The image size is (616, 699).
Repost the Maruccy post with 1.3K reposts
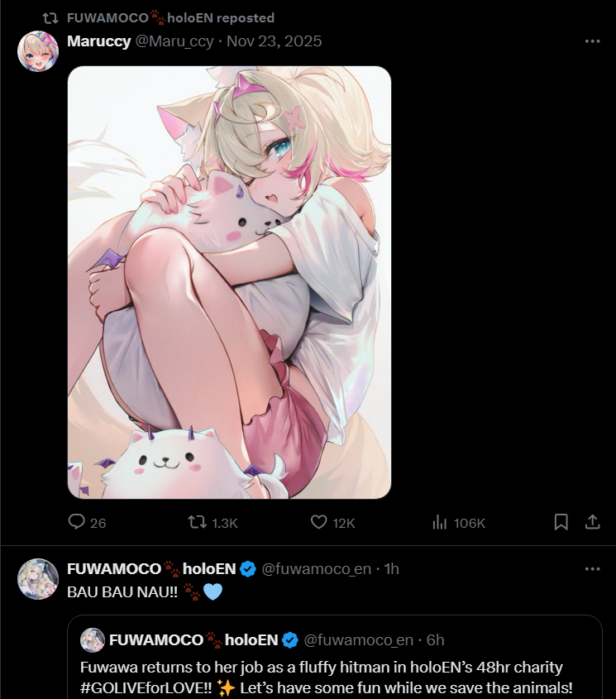point(197,522)
